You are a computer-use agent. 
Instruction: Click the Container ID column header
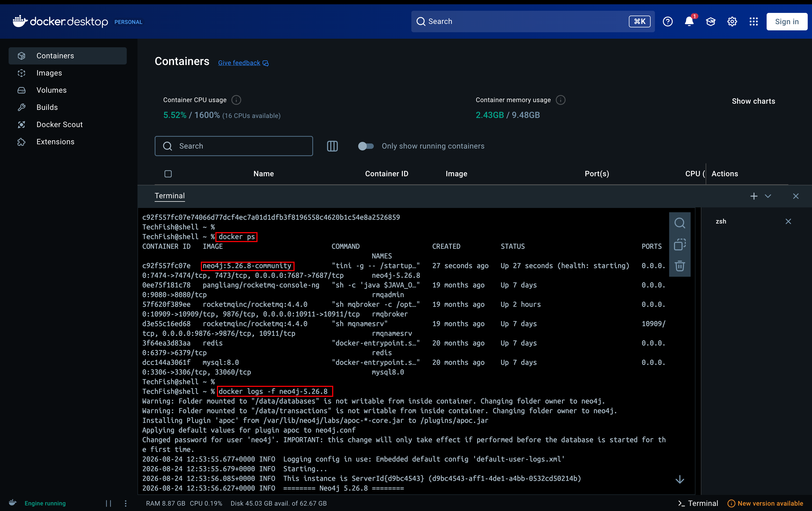point(386,174)
